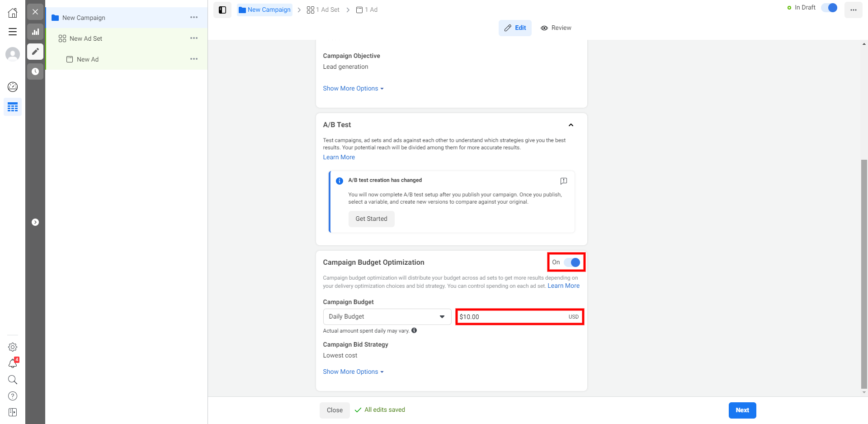
Task: Click Learn More in A/B Test section
Action: [x=339, y=157]
